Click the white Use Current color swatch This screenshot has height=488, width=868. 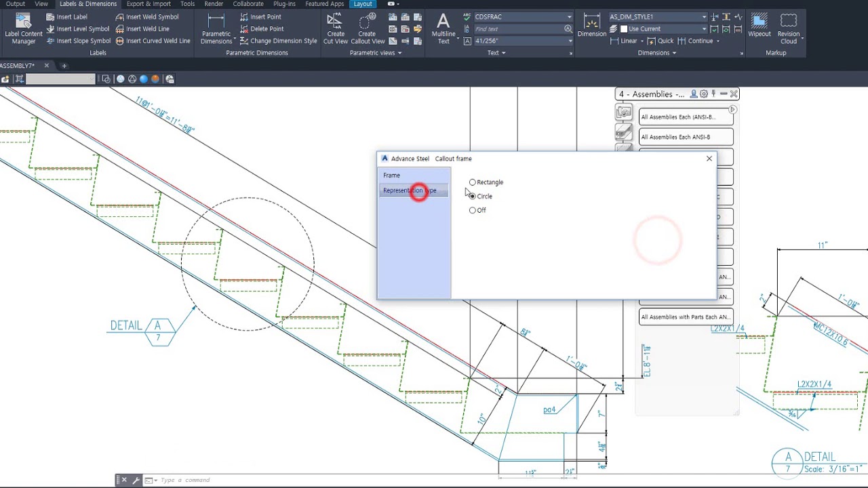624,29
